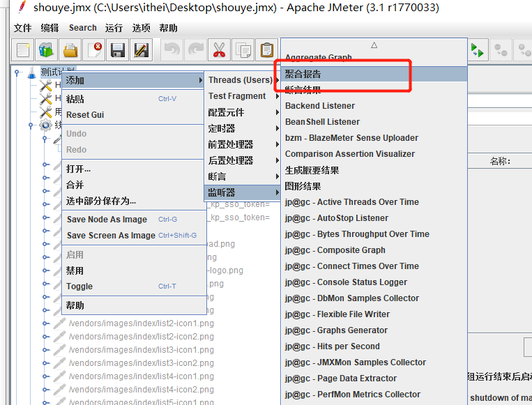Click the Save floppy disk icon
Screen dimensions: 532x405
(x=117, y=50)
